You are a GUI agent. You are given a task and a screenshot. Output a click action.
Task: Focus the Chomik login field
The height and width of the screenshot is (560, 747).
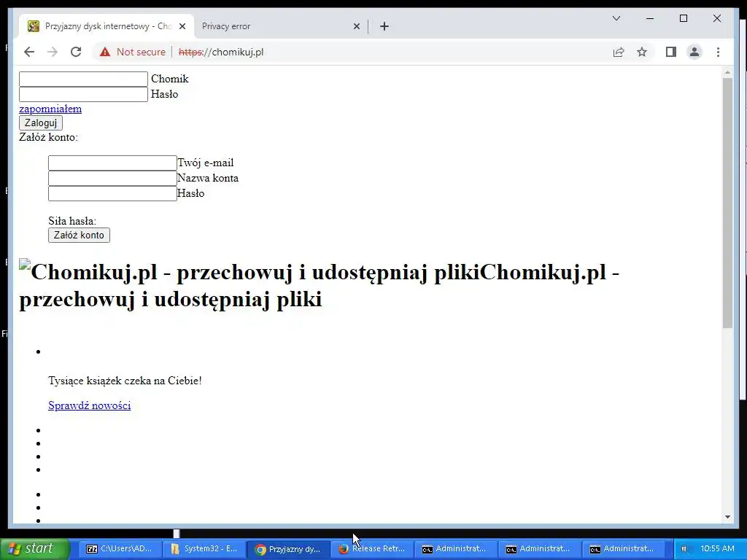pyautogui.click(x=83, y=79)
